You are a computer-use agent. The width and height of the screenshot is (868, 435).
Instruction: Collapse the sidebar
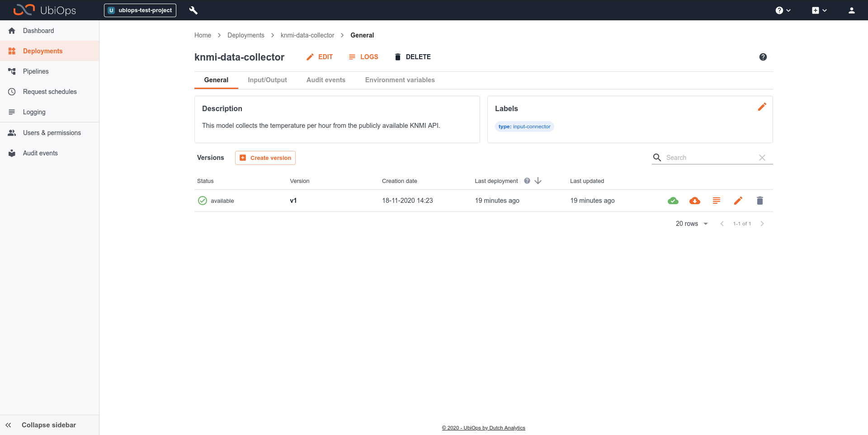(50, 425)
